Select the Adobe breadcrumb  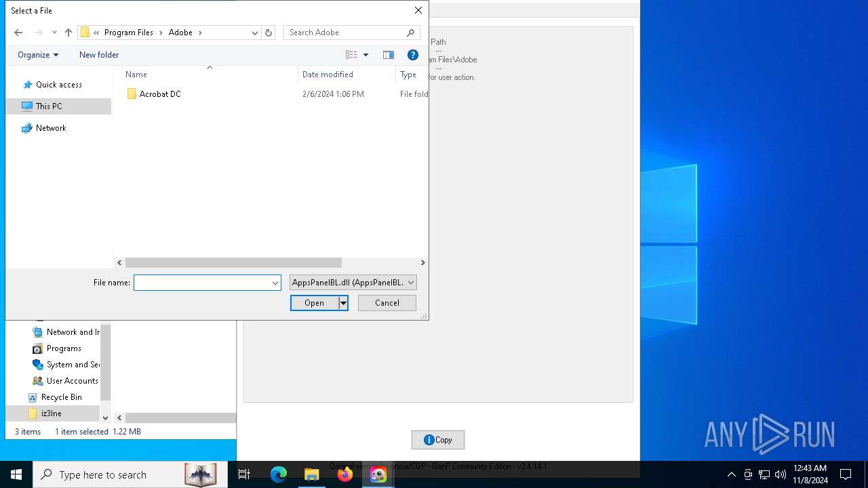[x=180, y=33]
